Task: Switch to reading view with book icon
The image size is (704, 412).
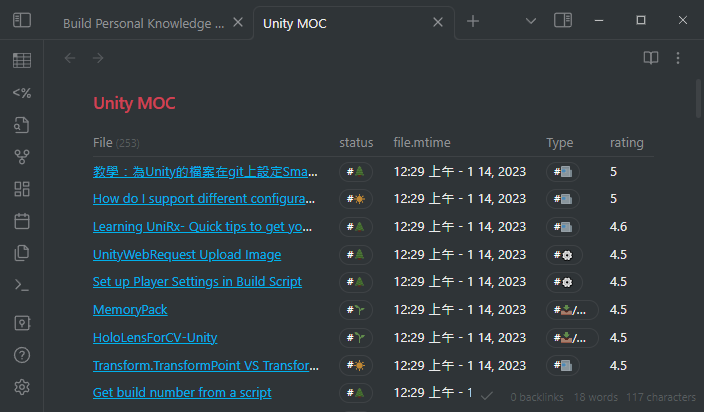Action: pos(651,58)
